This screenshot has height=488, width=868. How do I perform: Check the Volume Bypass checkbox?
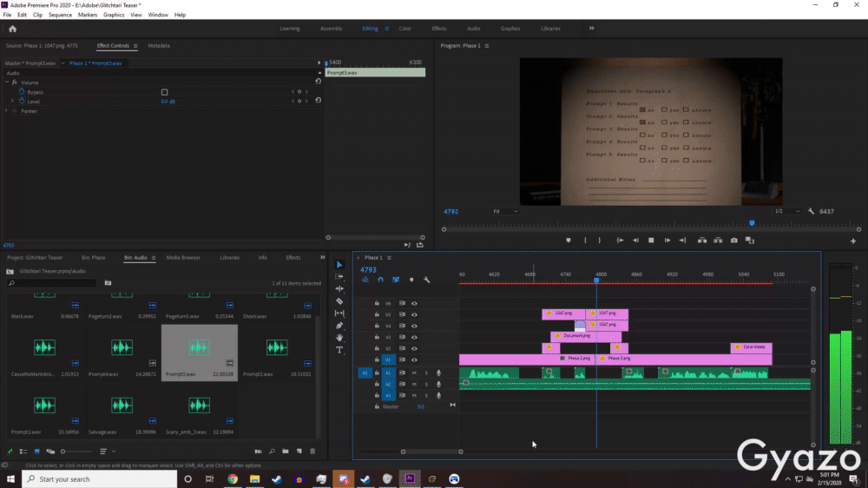click(164, 92)
